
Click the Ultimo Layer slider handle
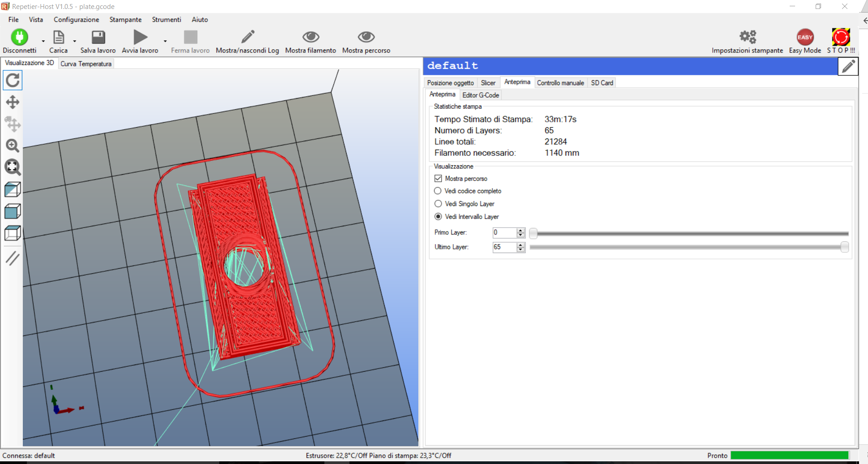click(x=844, y=247)
